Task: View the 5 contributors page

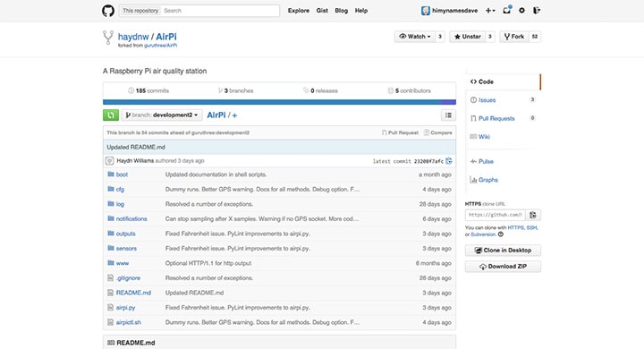Action: (409, 91)
